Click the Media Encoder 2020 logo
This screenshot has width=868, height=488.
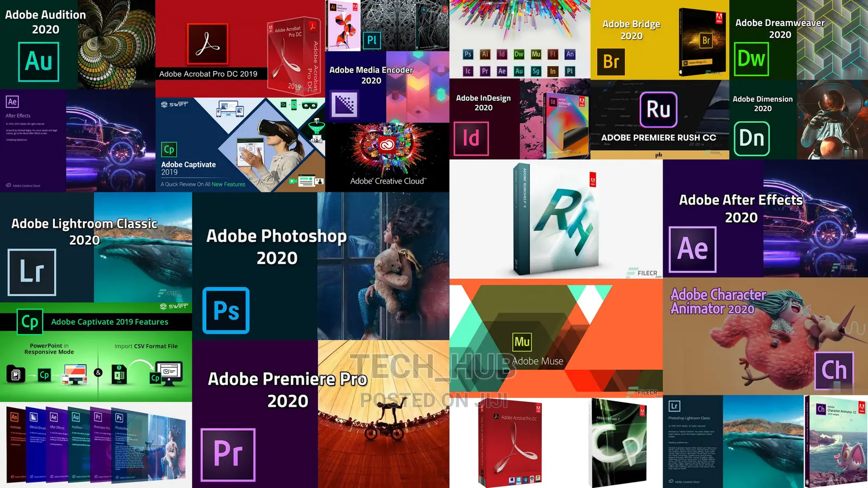click(344, 104)
